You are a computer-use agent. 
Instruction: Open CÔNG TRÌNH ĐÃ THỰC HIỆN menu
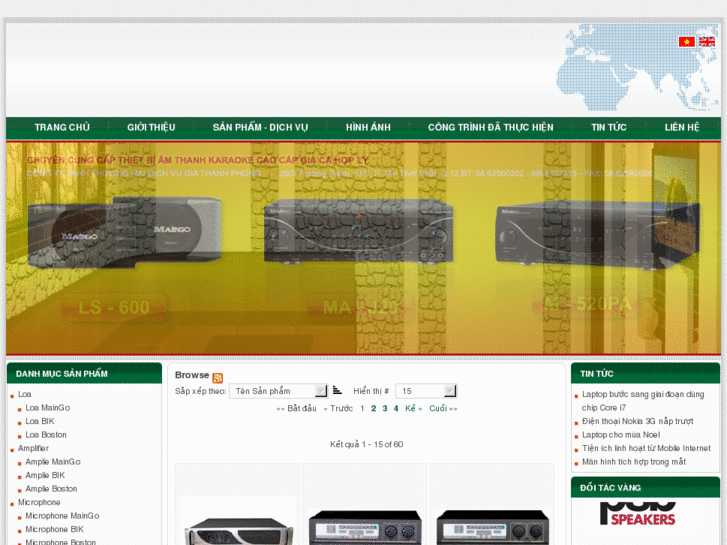491,127
